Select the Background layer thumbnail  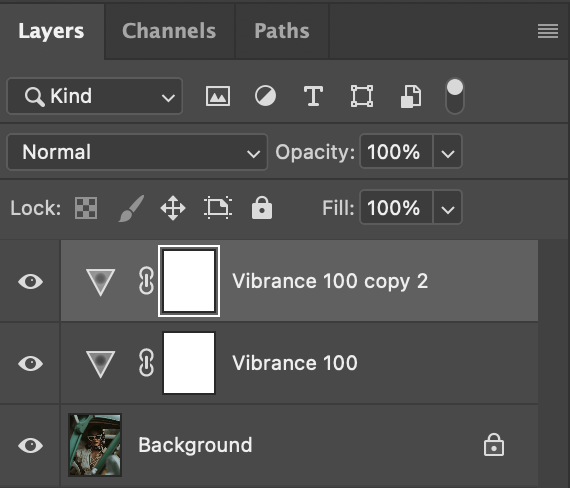pyautogui.click(x=95, y=445)
